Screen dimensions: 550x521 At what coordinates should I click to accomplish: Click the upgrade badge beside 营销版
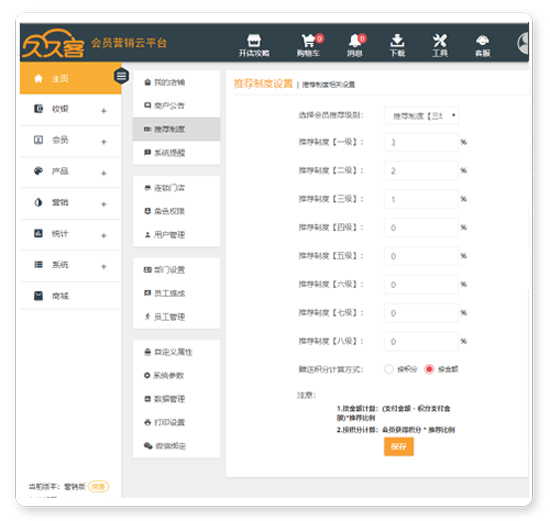tap(99, 487)
